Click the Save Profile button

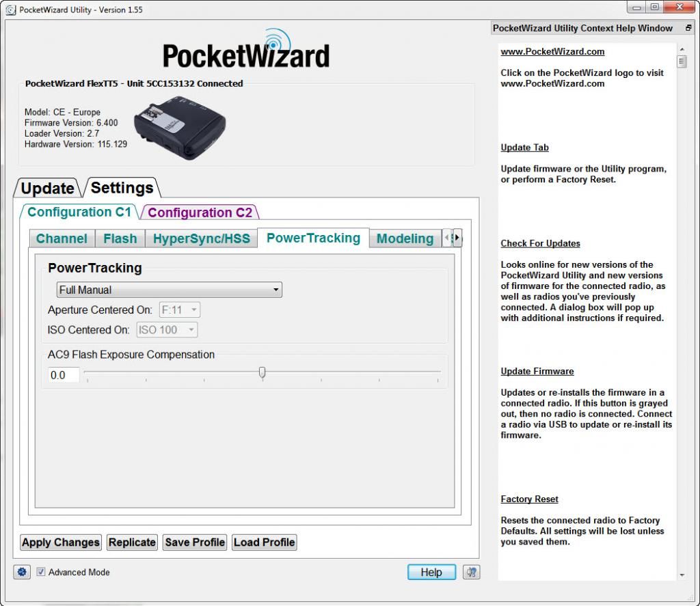point(195,542)
